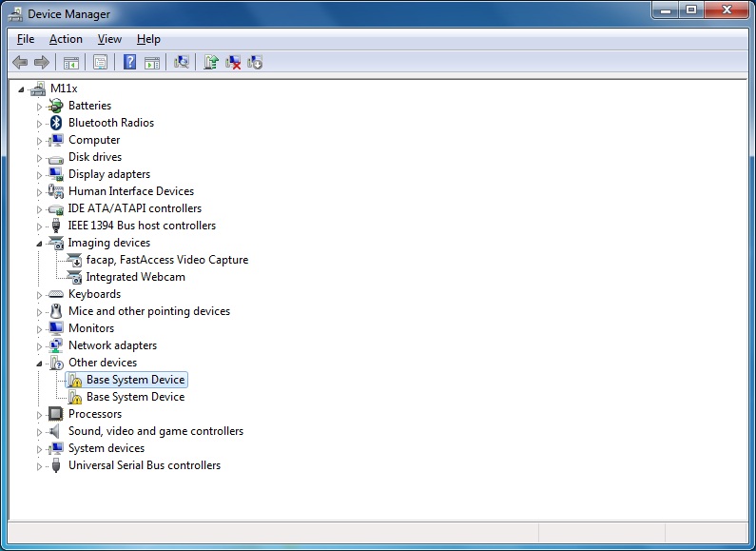Click Update Driver Software toolbar icon
The image size is (756, 551).
[211, 62]
